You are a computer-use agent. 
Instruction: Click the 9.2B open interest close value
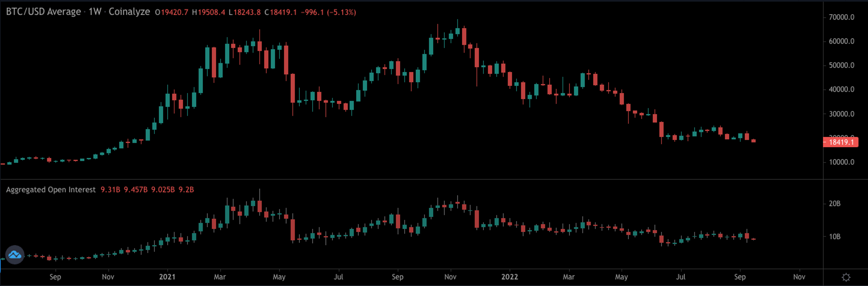[186, 190]
